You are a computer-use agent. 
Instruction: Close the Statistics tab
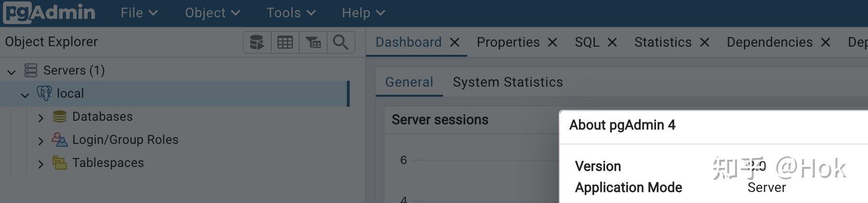[x=705, y=42]
